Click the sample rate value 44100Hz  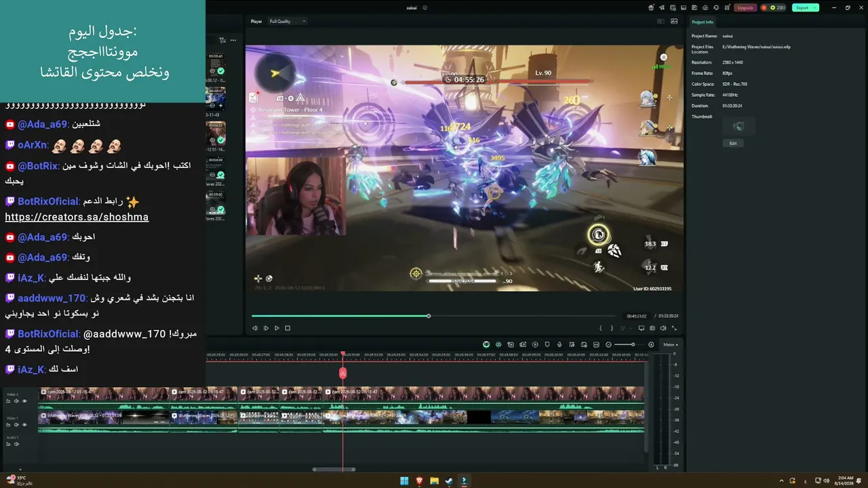(730, 95)
